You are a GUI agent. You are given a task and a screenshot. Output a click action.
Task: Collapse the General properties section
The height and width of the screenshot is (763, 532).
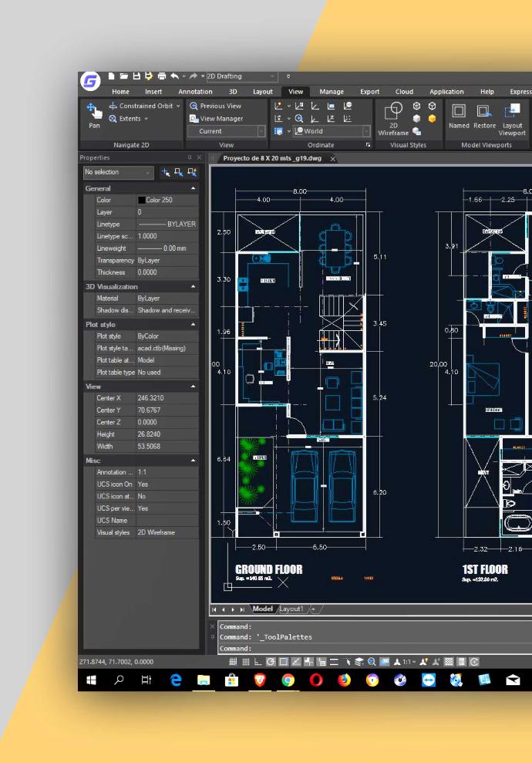coord(193,188)
